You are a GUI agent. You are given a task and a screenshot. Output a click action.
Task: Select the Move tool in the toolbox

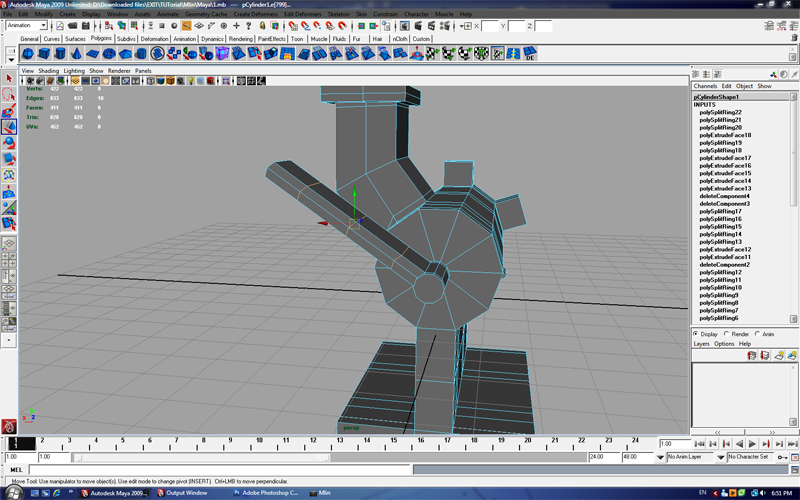point(8,127)
